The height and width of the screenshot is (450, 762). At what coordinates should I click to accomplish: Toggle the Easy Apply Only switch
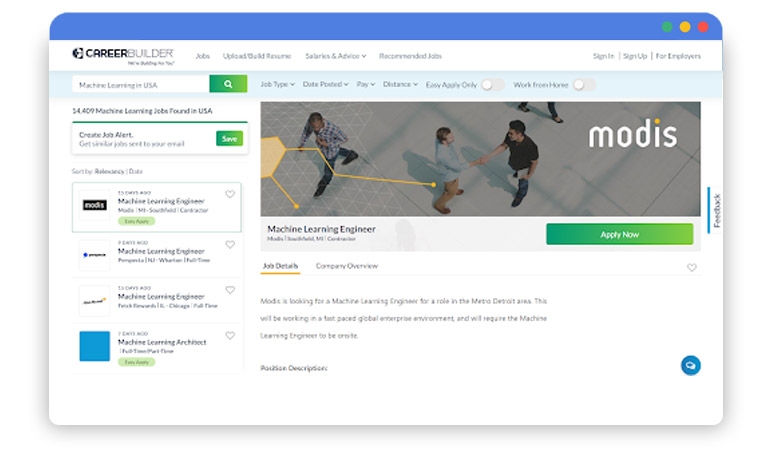point(492,85)
